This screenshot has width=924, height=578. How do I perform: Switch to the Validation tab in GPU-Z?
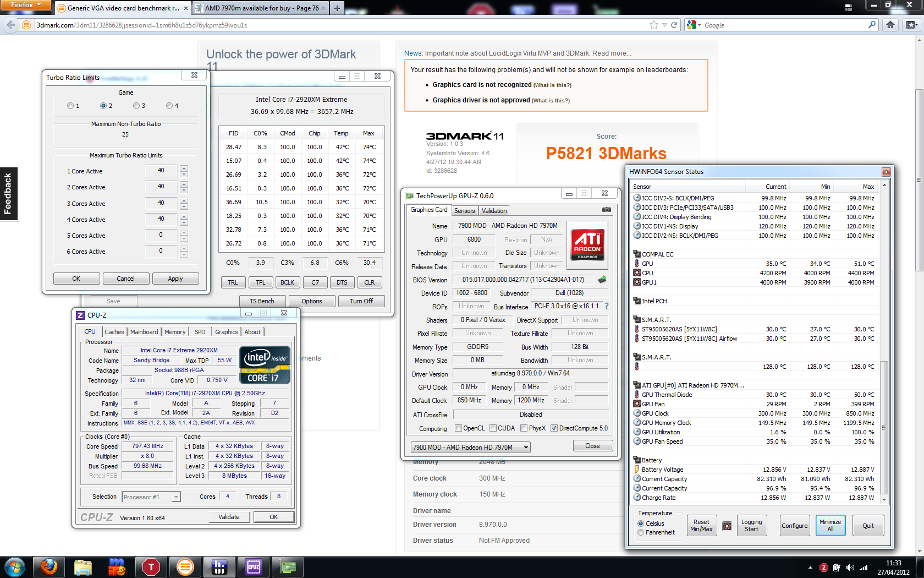pyautogui.click(x=494, y=211)
